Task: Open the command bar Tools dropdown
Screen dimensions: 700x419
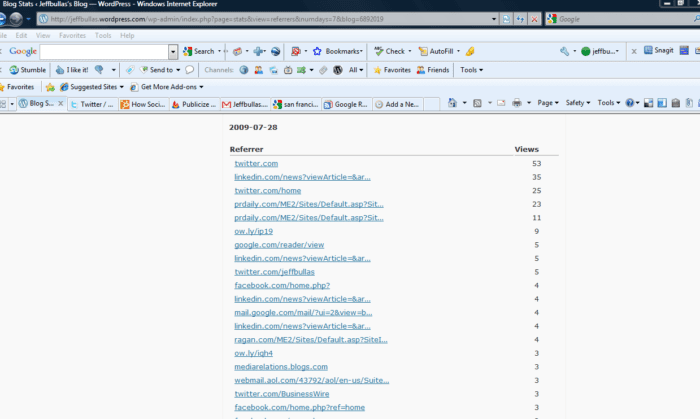Action: coord(608,103)
